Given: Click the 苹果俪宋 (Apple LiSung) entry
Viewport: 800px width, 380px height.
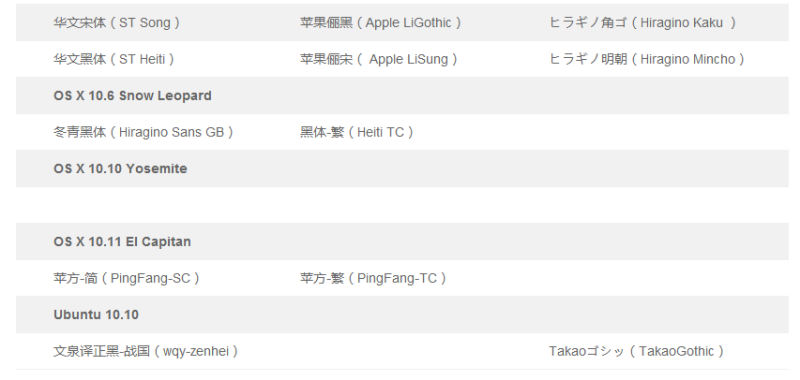Looking at the screenshot, I should pos(379,59).
